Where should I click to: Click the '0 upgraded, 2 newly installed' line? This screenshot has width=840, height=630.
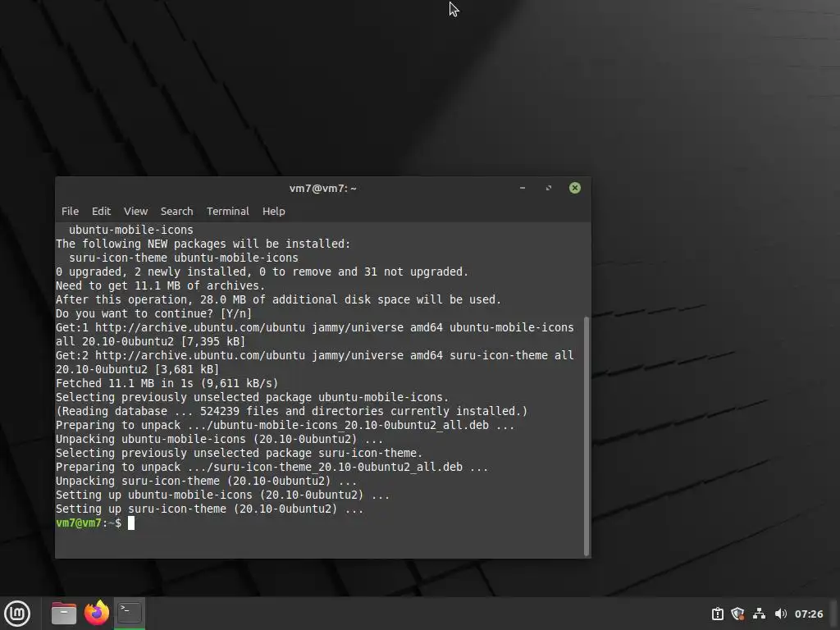pos(262,272)
